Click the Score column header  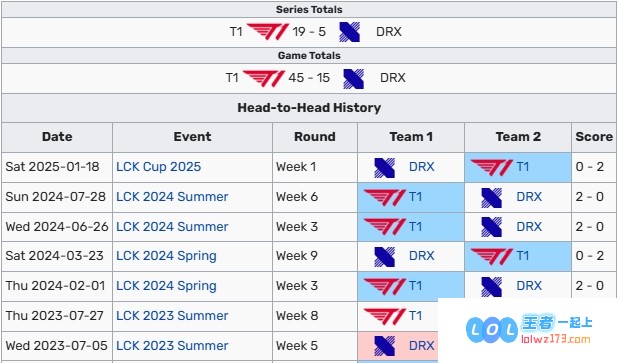[594, 137]
